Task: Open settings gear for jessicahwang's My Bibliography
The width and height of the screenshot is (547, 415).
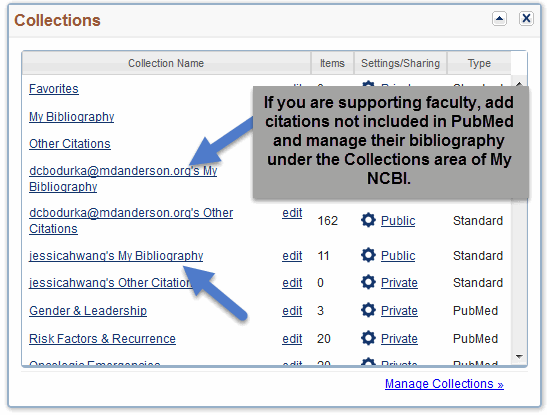Action: click(368, 255)
